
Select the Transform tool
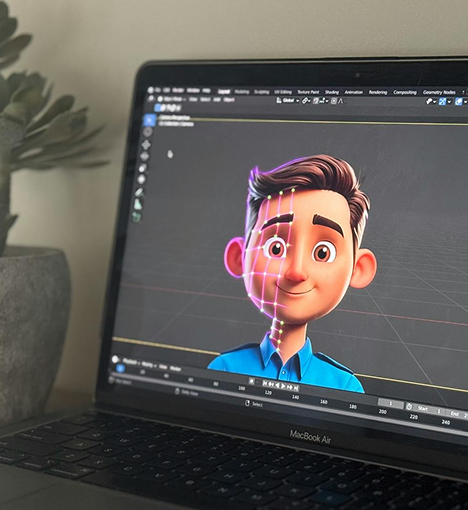141,179
